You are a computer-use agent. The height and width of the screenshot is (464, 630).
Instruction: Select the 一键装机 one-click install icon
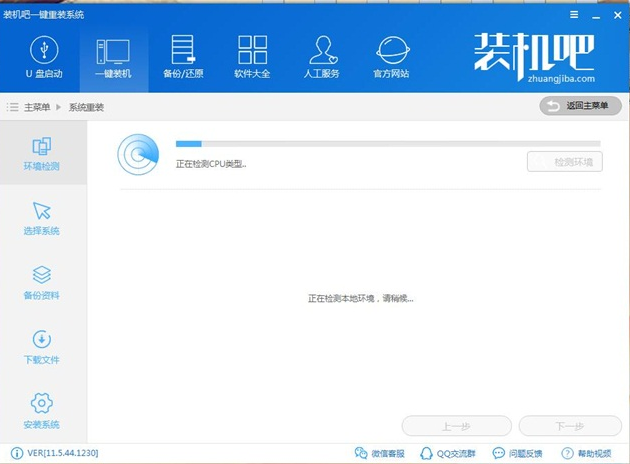click(x=112, y=56)
